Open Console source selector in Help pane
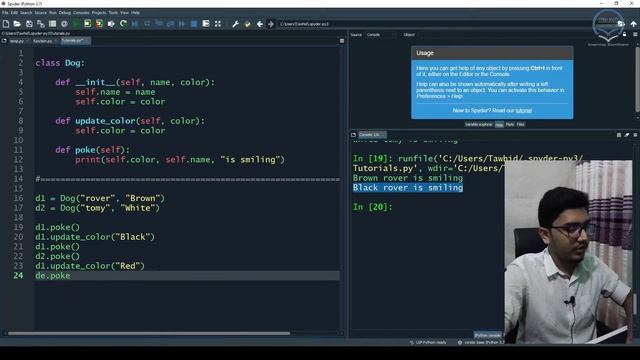The image size is (640, 360). click(x=381, y=35)
